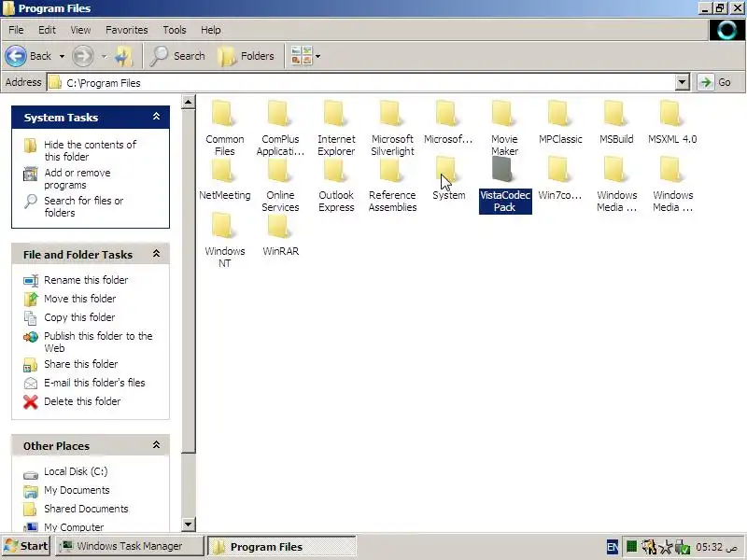Open the Edit menu

click(47, 30)
